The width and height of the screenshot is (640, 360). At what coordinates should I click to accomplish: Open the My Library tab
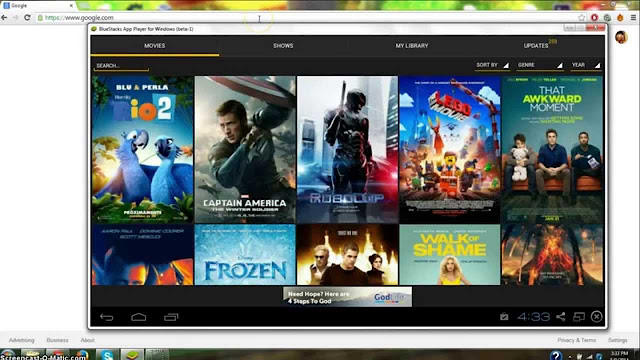click(412, 46)
